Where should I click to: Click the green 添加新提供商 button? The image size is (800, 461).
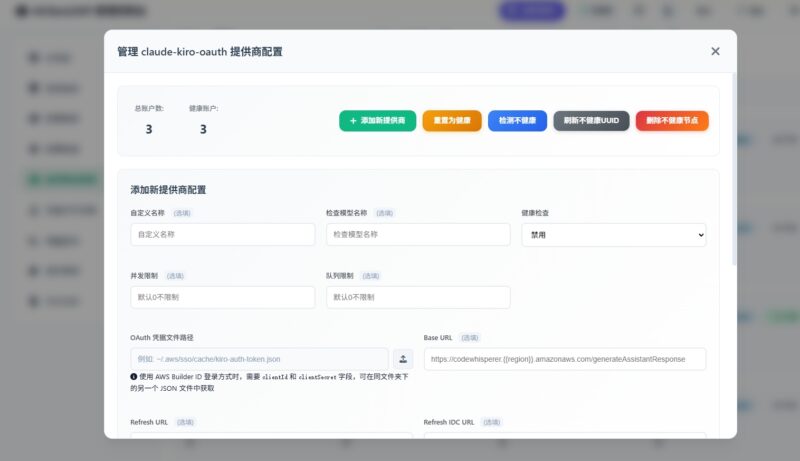[378, 120]
